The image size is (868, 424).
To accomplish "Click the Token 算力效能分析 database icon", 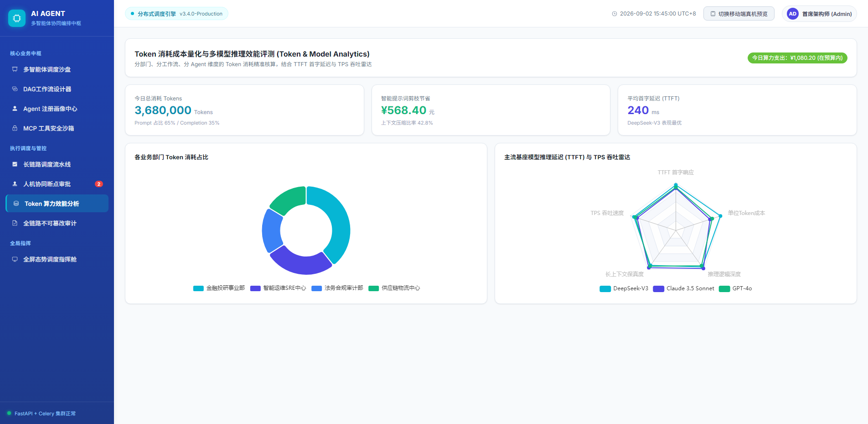I will [x=16, y=204].
